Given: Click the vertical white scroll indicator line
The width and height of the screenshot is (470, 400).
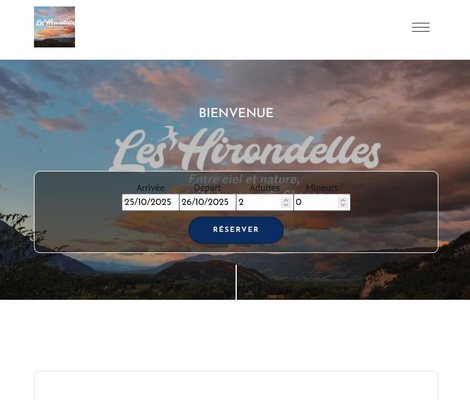Looking at the screenshot, I should pos(236,282).
